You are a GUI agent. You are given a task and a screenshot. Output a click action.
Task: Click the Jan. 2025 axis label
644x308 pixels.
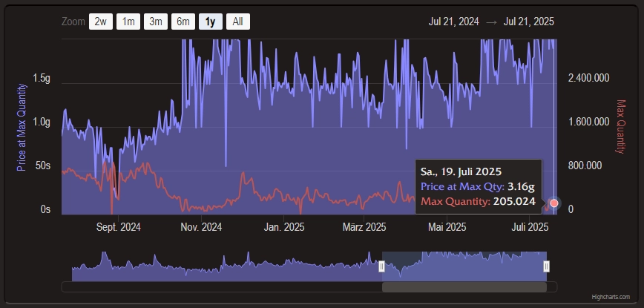(284, 227)
